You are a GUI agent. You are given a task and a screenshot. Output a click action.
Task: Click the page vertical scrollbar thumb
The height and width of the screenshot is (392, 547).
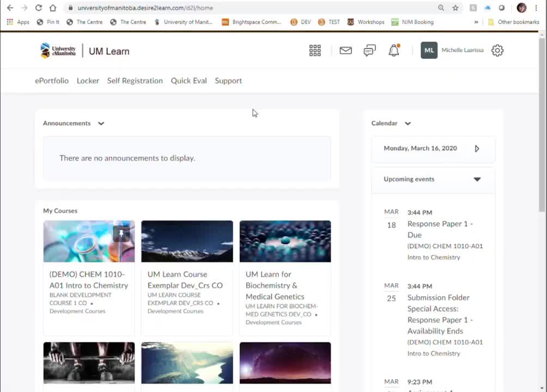tap(542, 124)
